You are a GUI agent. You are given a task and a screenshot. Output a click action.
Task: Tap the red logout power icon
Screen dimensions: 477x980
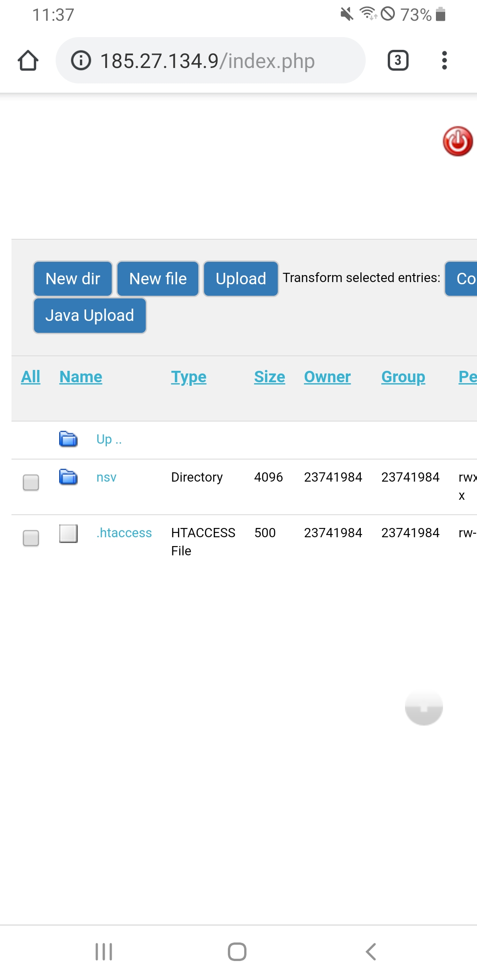click(458, 141)
